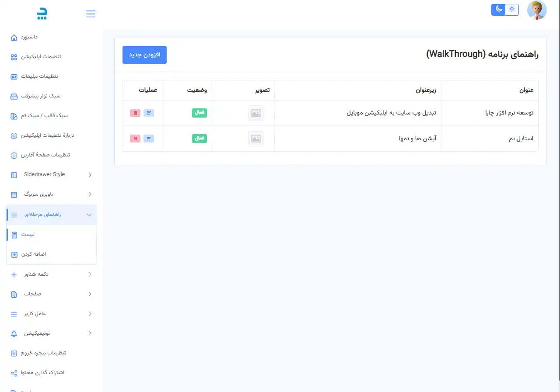Click the داشبورد home icon

(x=14, y=37)
